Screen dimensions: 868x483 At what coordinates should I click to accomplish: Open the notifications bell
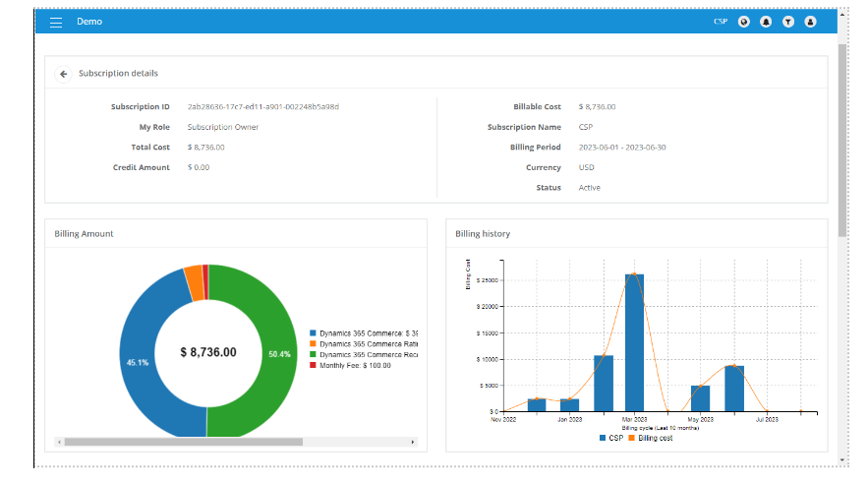point(766,22)
